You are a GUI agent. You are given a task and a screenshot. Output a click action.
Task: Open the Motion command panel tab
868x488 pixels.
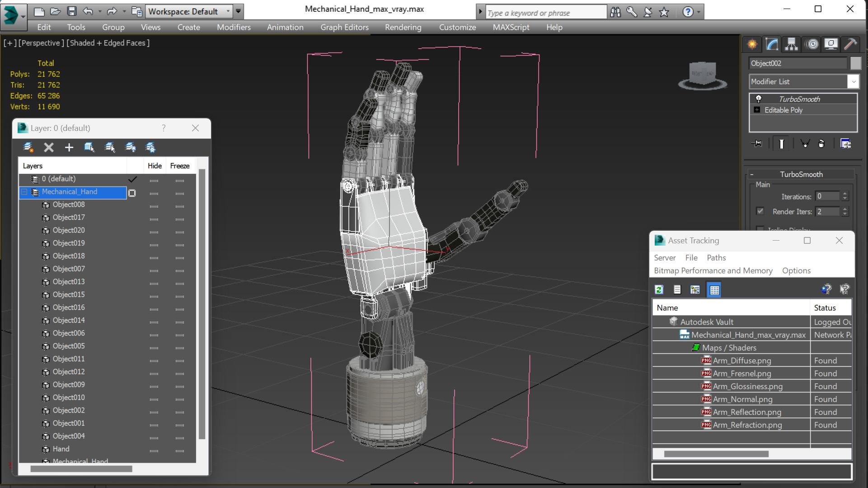click(812, 44)
